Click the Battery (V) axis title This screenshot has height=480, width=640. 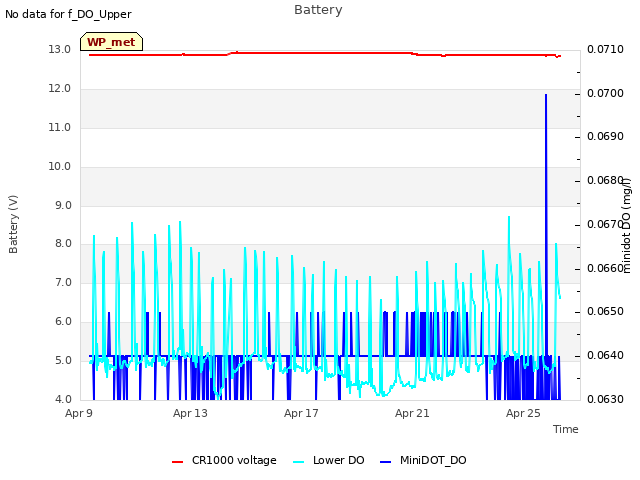[13, 224]
